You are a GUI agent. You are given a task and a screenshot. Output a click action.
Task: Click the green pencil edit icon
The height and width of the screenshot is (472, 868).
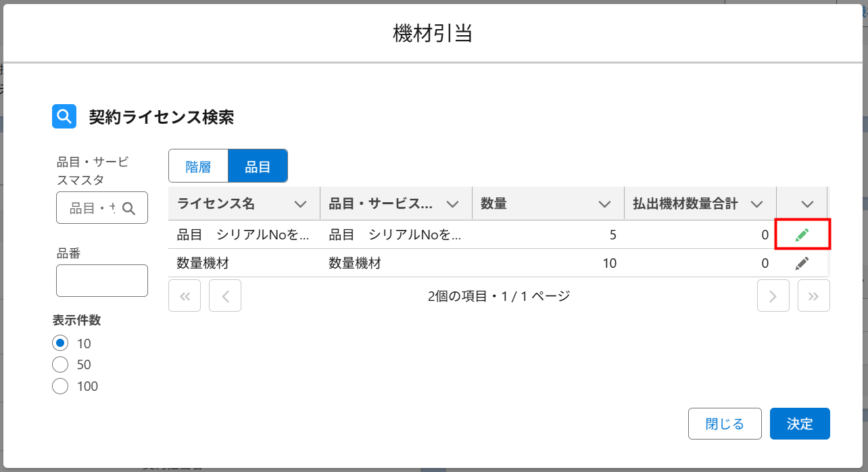(802, 235)
